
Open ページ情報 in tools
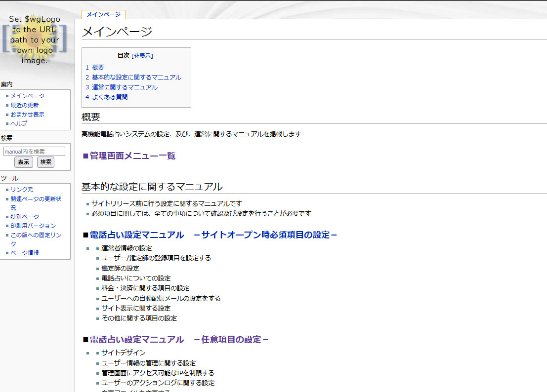click(x=25, y=253)
